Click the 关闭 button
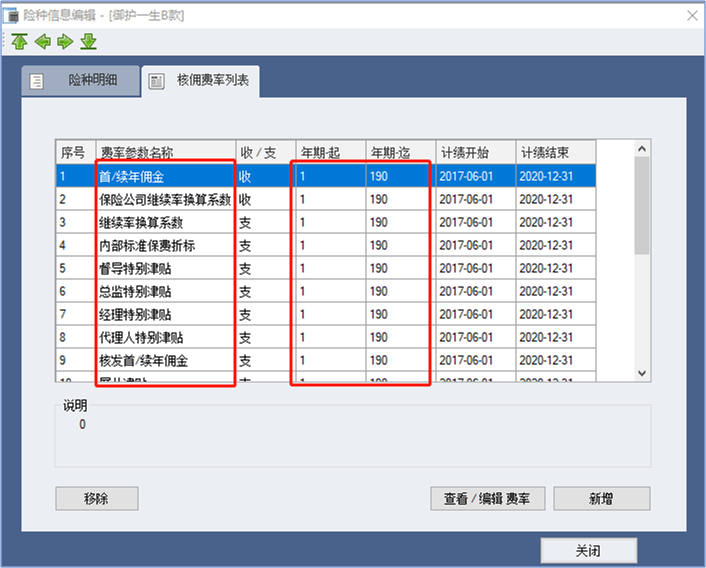 pos(588,551)
